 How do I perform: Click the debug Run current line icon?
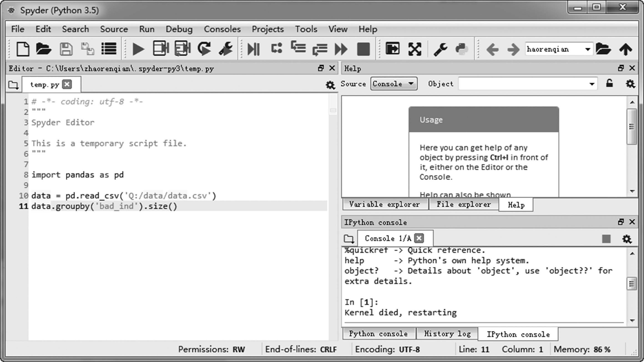tap(276, 48)
